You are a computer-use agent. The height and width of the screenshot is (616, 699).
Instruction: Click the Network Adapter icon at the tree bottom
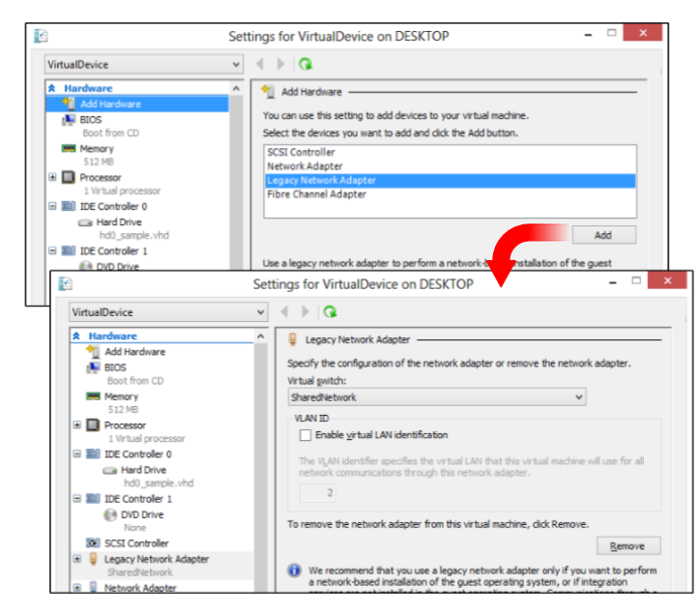(x=93, y=587)
